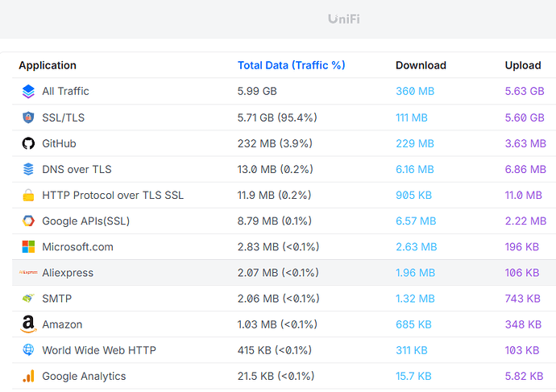Click the 6.86 MB upload value
556x392 pixels.
(x=525, y=169)
